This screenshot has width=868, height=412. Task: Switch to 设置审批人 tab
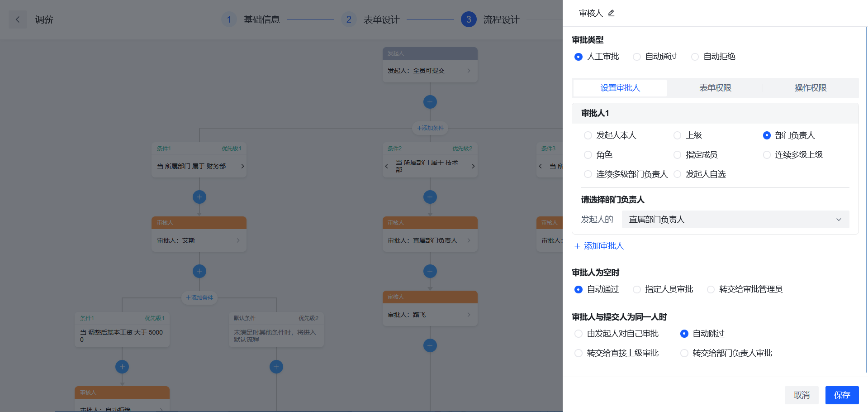tap(620, 88)
